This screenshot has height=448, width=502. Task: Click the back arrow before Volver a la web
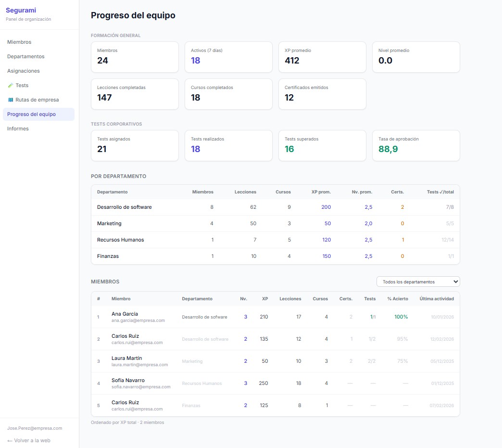point(10,440)
